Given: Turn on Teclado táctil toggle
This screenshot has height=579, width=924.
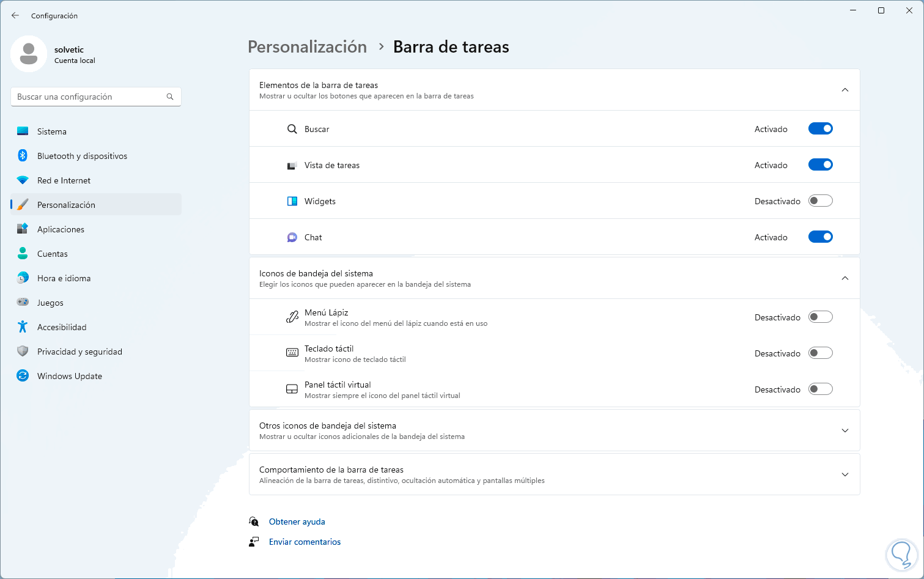Looking at the screenshot, I should pos(820,353).
